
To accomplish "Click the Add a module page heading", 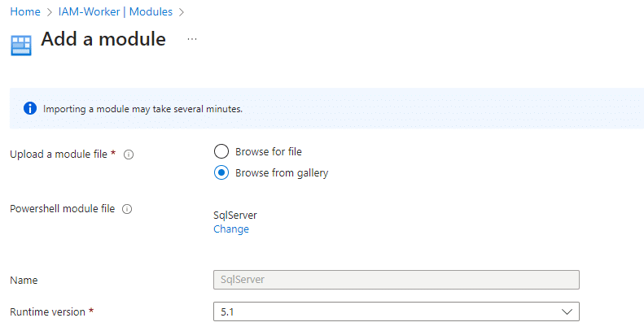I will pos(103,39).
